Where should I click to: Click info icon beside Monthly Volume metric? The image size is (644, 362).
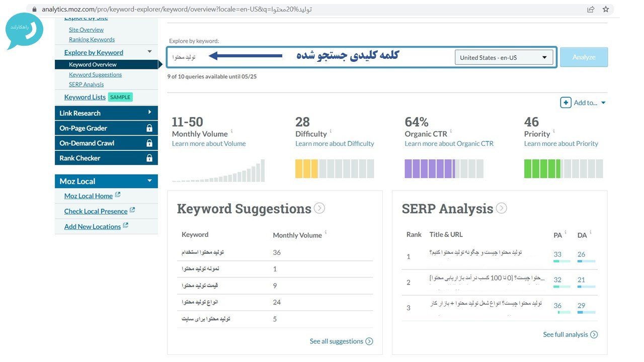(x=232, y=132)
